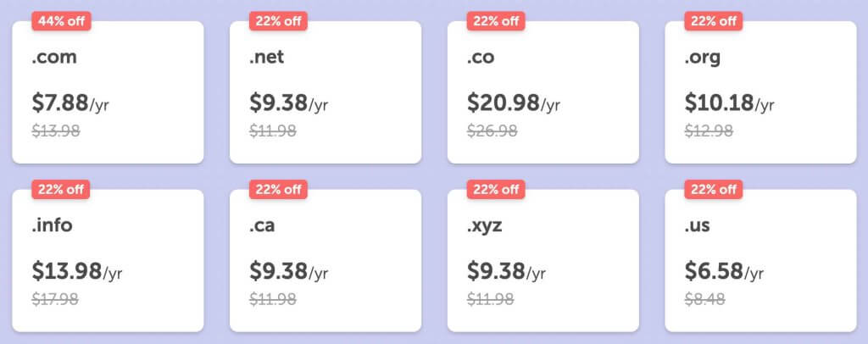The image size is (868, 344).
Task: Choose the .us domain label
Action: 699,227
